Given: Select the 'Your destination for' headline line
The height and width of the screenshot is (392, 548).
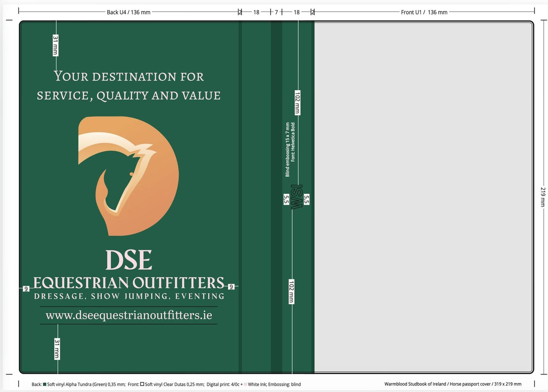Looking at the screenshot, I should [129, 76].
